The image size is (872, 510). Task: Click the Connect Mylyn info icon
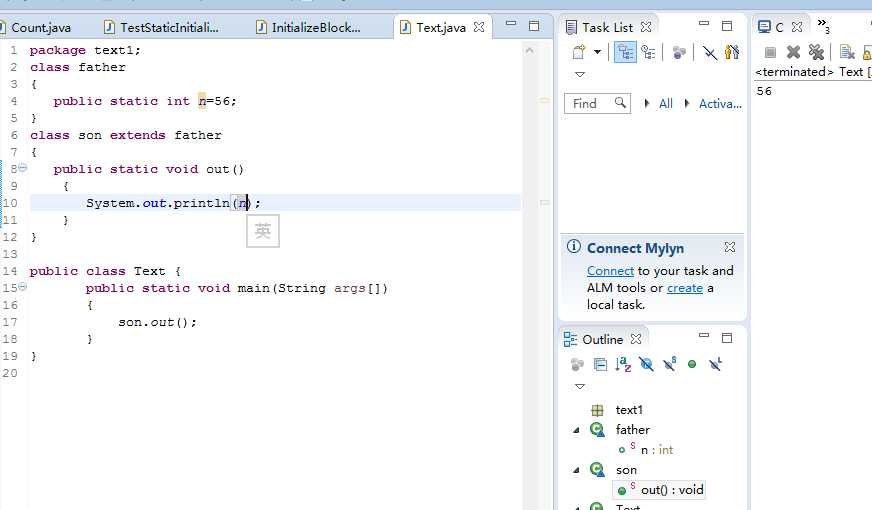pos(574,247)
